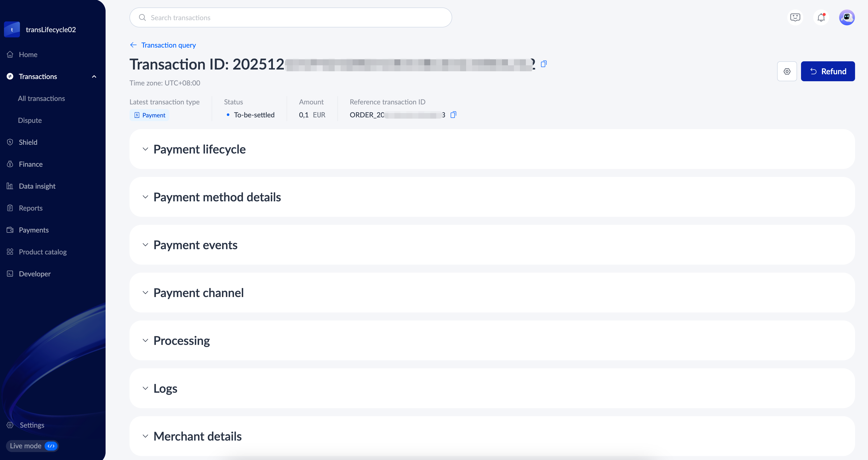Go to All transactions
Image resolution: width=868 pixels, height=460 pixels.
click(41, 98)
